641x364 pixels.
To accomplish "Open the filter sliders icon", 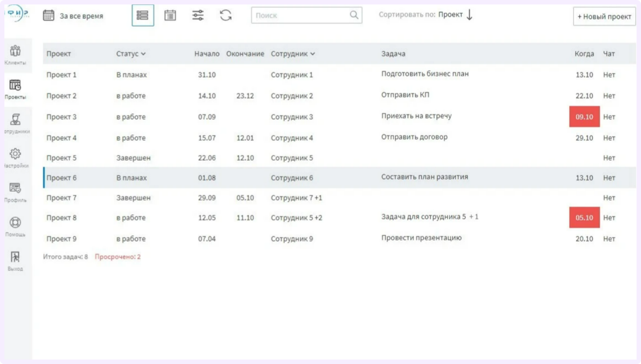I will tap(198, 15).
